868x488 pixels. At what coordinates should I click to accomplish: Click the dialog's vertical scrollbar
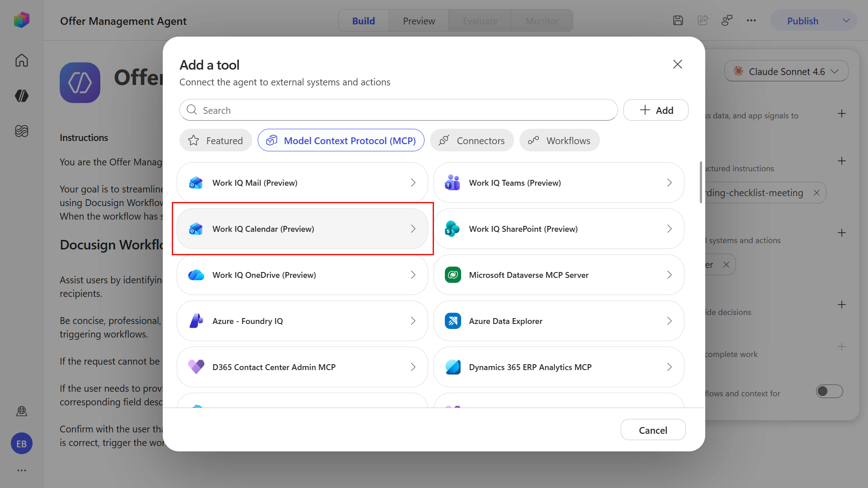(x=701, y=182)
